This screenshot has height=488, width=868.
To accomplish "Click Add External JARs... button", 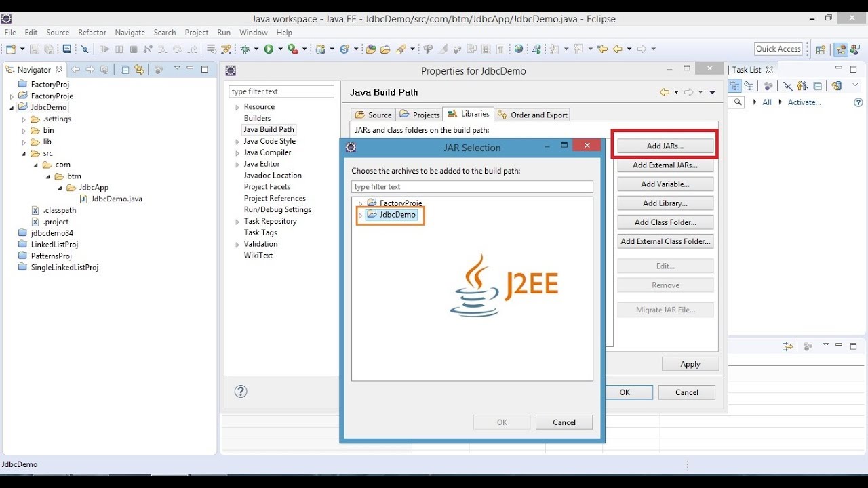I will (x=665, y=165).
